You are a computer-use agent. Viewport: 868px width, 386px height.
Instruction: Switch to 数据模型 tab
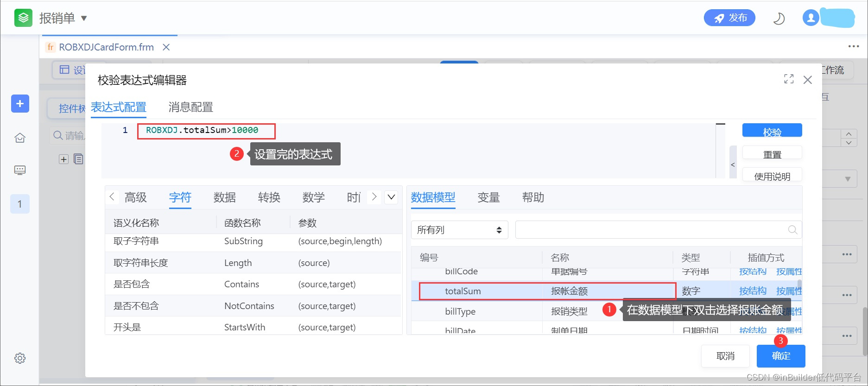pyautogui.click(x=433, y=197)
